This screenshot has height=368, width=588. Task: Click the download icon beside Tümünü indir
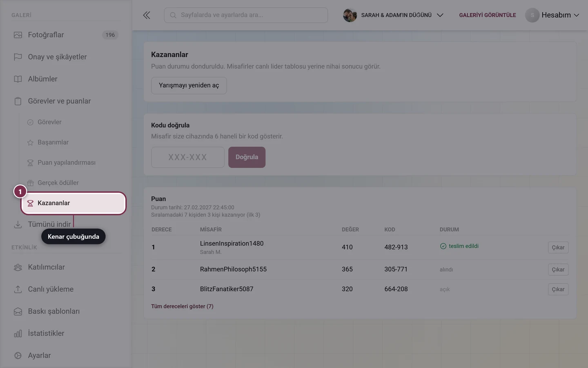pyautogui.click(x=18, y=224)
